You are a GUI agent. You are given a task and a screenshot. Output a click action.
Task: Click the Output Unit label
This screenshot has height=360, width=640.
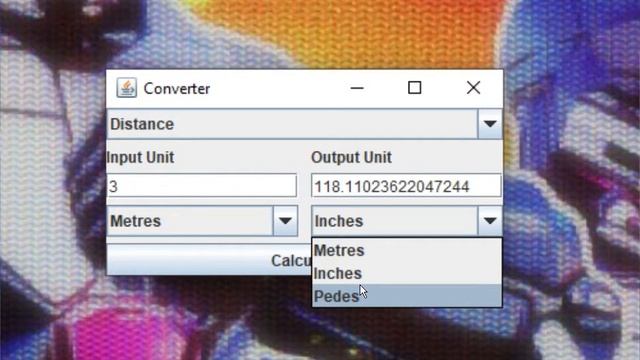351,158
